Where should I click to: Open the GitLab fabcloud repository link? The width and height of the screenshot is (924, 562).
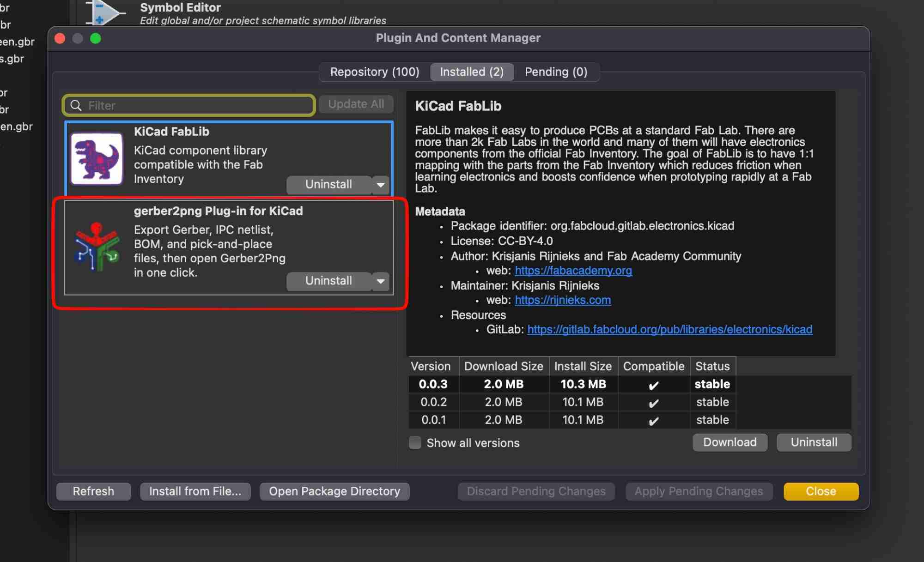click(669, 330)
